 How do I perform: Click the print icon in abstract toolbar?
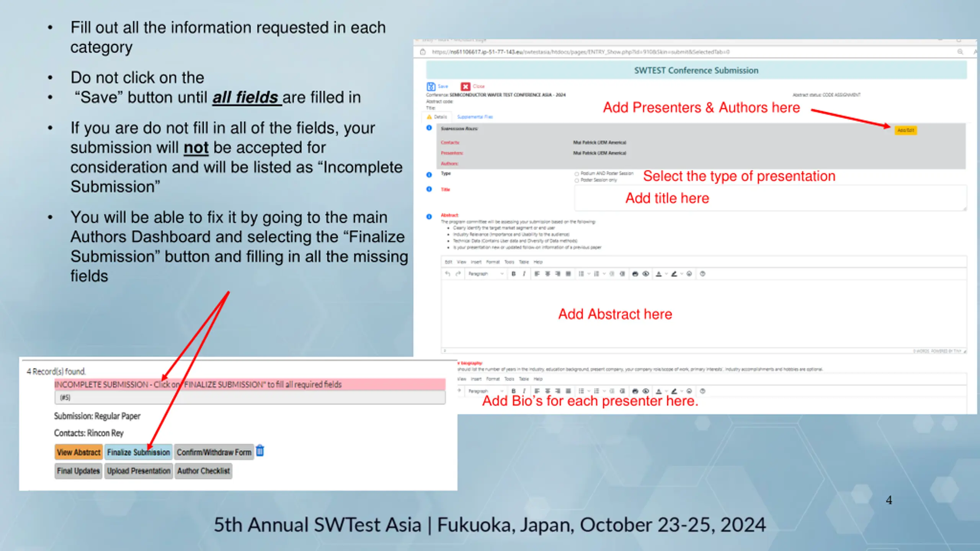635,274
